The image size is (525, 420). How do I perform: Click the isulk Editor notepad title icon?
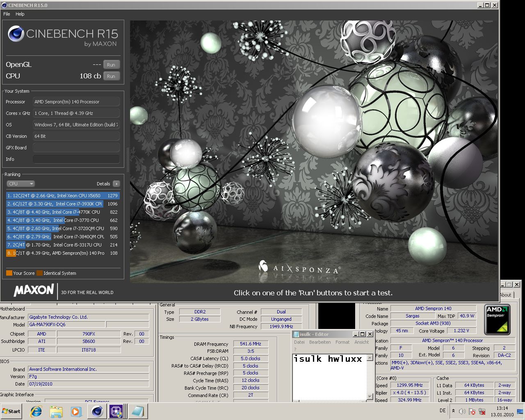coord(296,334)
